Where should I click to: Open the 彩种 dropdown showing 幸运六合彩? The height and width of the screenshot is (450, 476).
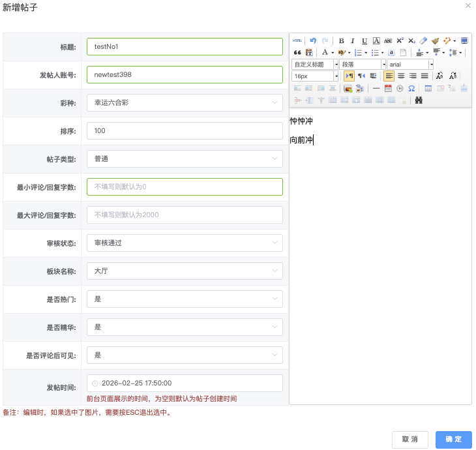point(185,102)
